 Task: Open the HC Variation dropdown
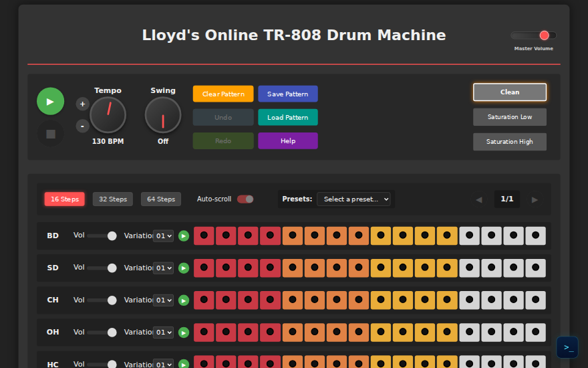coord(163,364)
